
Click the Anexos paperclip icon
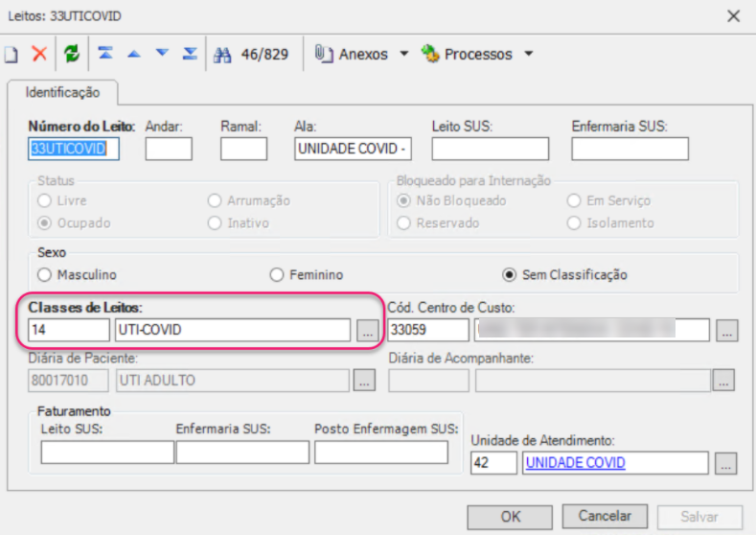point(324,54)
